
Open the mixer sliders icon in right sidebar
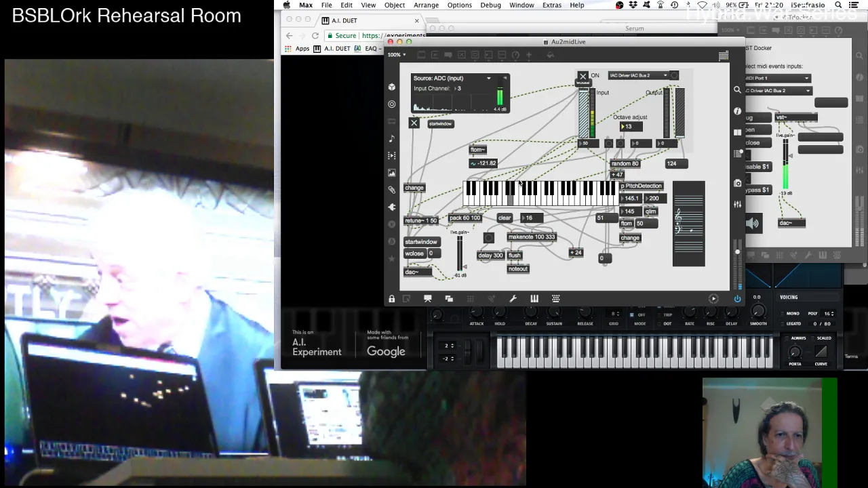click(737, 204)
